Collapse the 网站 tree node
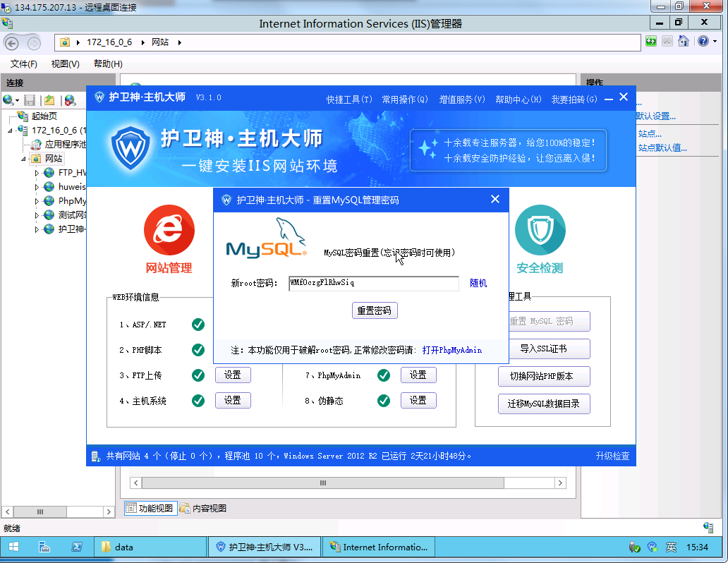The image size is (728, 563). pos(23,159)
